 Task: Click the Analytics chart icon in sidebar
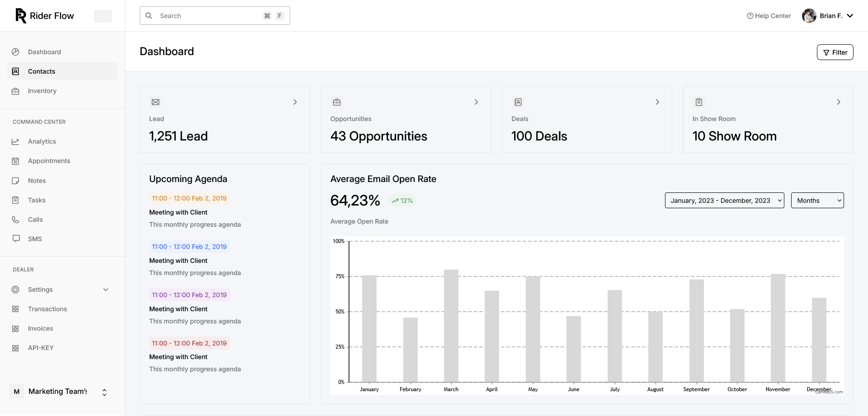click(x=15, y=141)
